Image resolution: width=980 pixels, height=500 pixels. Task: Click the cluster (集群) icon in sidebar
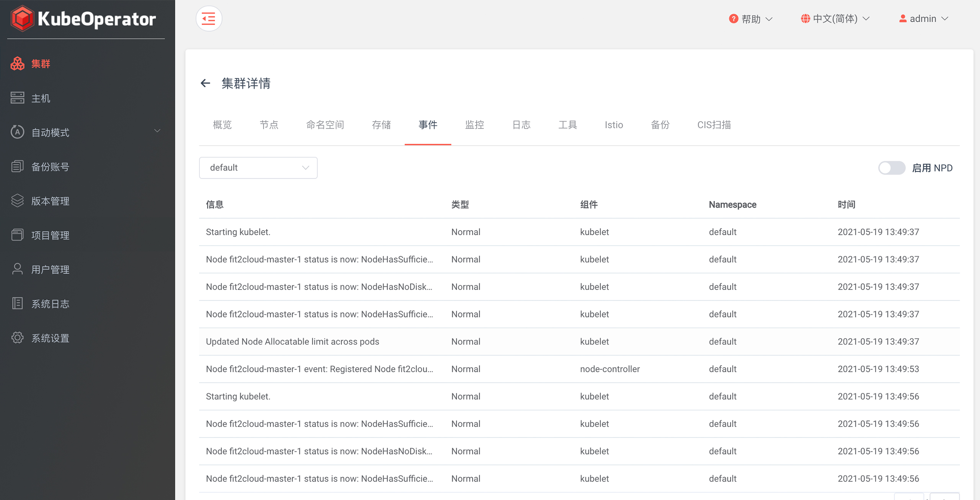tap(17, 64)
